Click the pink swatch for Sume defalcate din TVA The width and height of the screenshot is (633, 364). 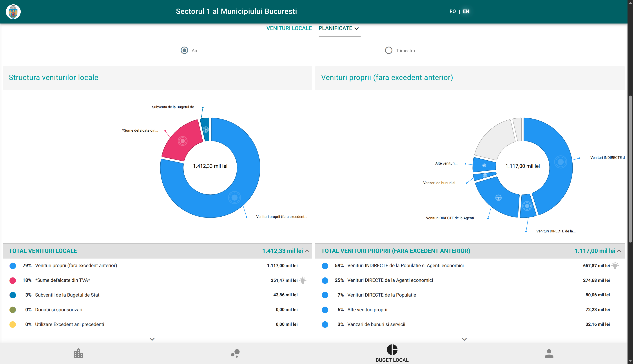pyautogui.click(x=13, y=280)
